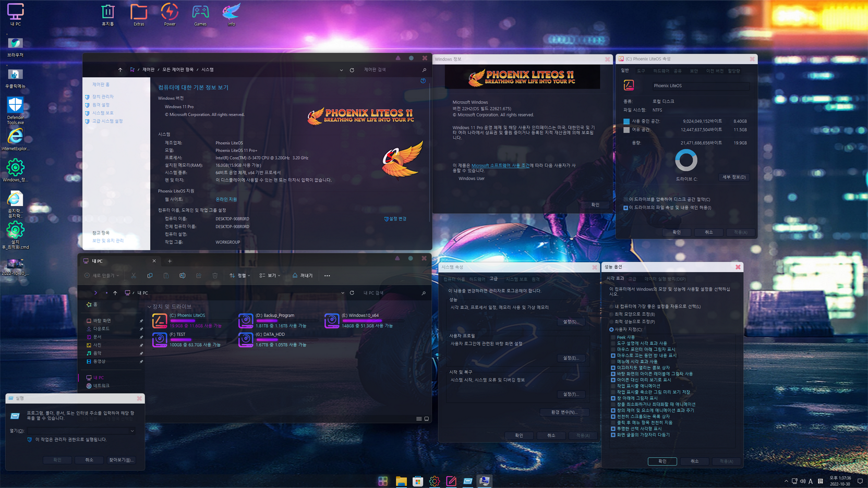Open the Info desktop shortcut
This screenshot has height=488, width=868.
click(231, 14)
